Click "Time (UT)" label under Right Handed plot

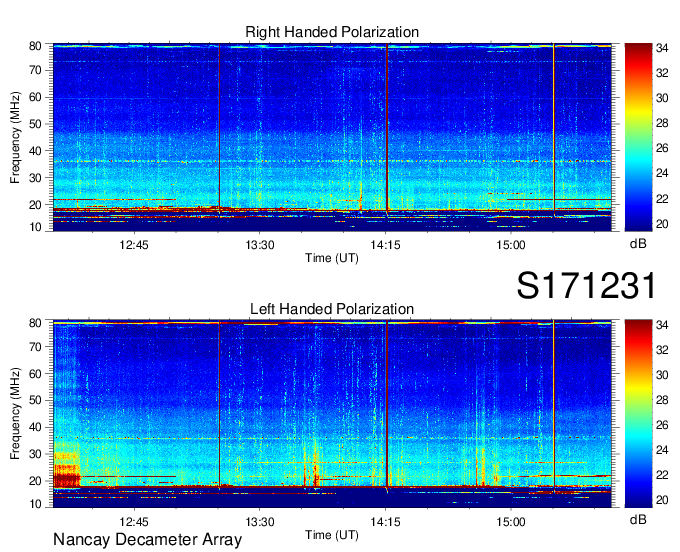(x=332, y=258)
